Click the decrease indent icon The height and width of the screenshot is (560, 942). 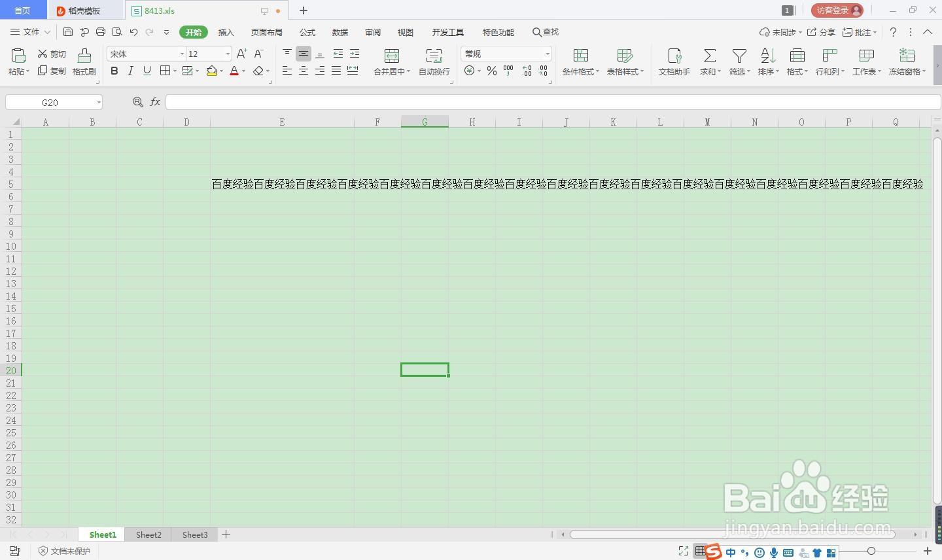[338, 54]
